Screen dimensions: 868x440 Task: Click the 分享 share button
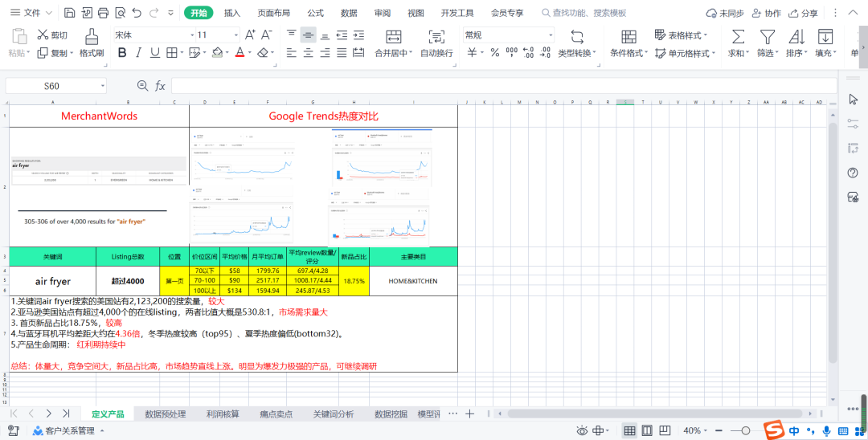click(x=803, y=13)
